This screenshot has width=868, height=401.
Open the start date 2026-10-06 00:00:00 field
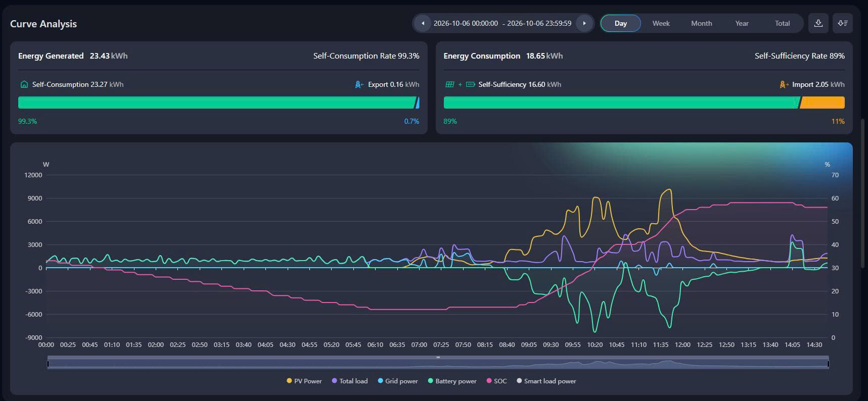pos(466,23)
